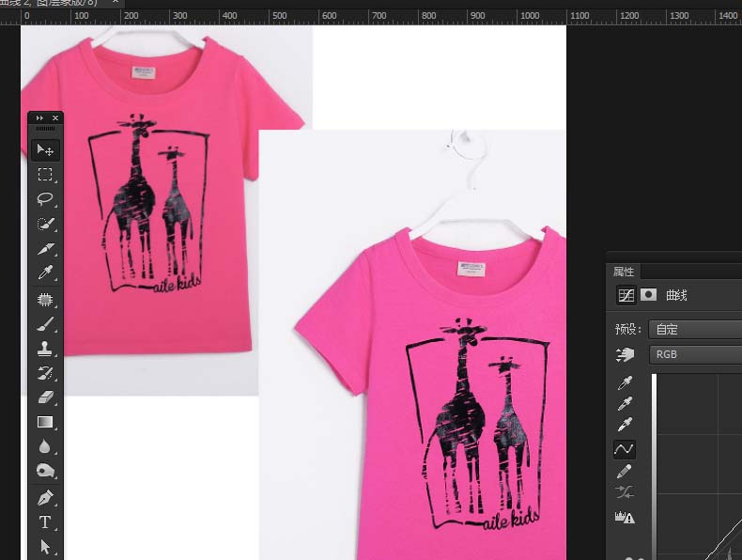742x560 pixels.
Task: Choose the Gradient tool
Action: (x=44, y=423)
